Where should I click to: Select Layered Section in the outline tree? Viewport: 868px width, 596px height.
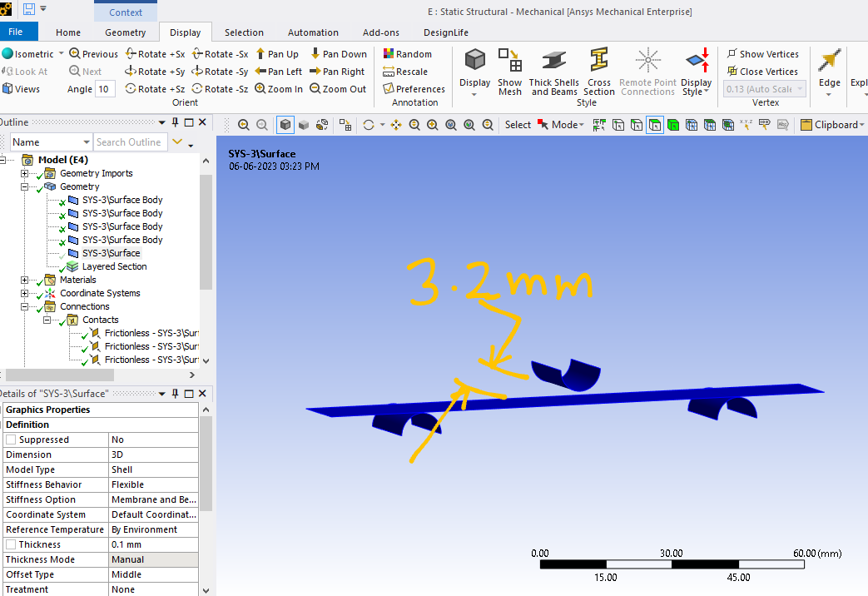pyautogui.click(x=114, y=266)
